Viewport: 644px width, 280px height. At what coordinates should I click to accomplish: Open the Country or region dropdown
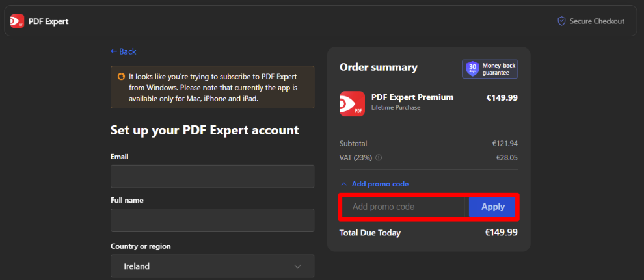212,266
